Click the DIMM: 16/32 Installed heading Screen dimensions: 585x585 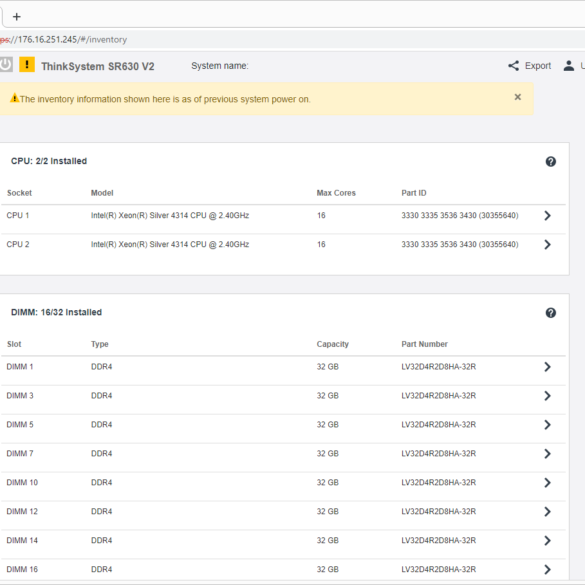click(x=56, y=312)
